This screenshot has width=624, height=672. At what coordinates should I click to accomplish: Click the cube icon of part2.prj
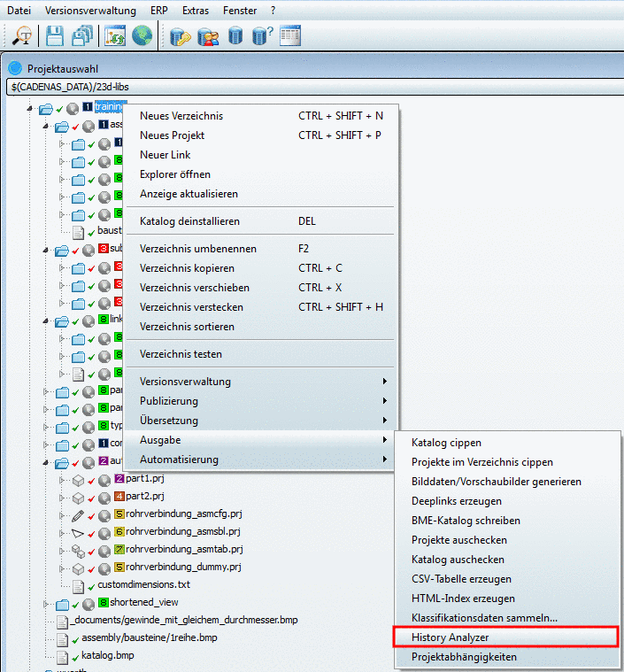click(78, 498)
